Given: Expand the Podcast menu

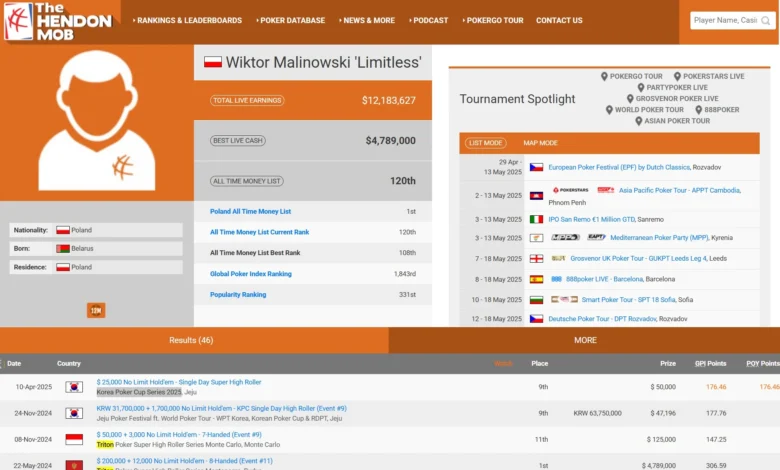Looking at the screenshot, I should (x=429, y=20).
